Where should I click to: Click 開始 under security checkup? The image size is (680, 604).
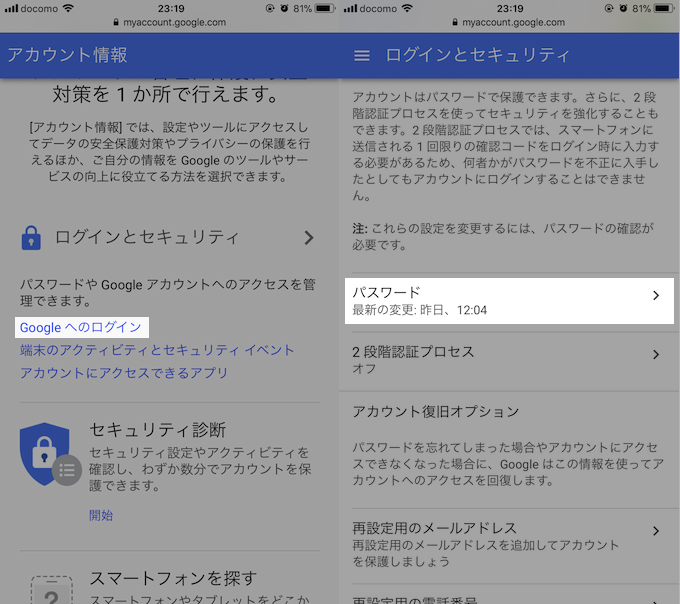coord(101,515)
